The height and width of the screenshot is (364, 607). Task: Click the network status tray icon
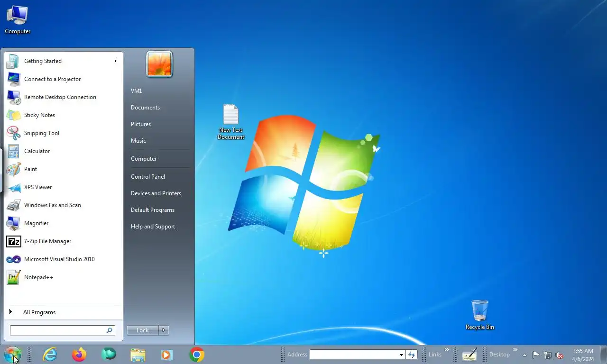coord(548,355)
